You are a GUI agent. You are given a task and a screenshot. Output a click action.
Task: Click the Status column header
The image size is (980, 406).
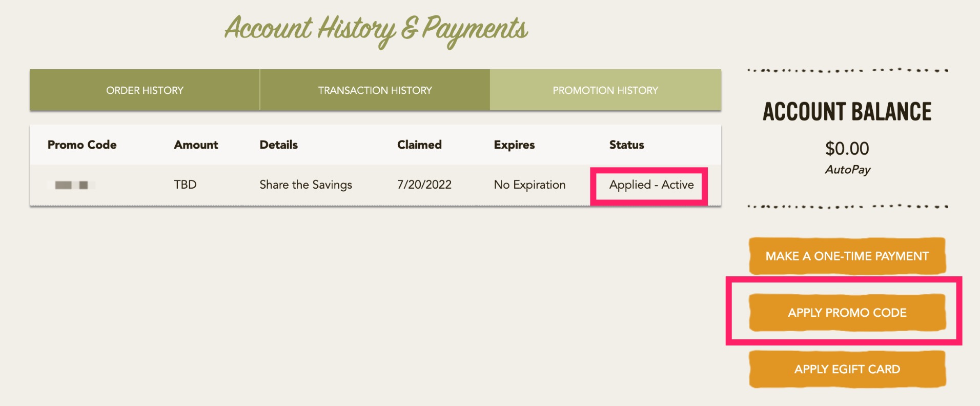coord(626,145)
